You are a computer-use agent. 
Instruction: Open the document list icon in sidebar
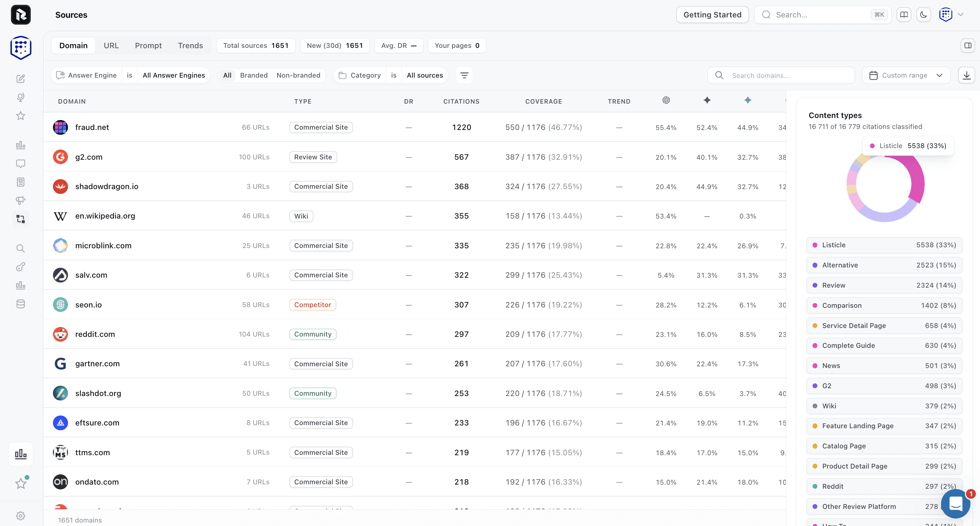coord(21,182)
